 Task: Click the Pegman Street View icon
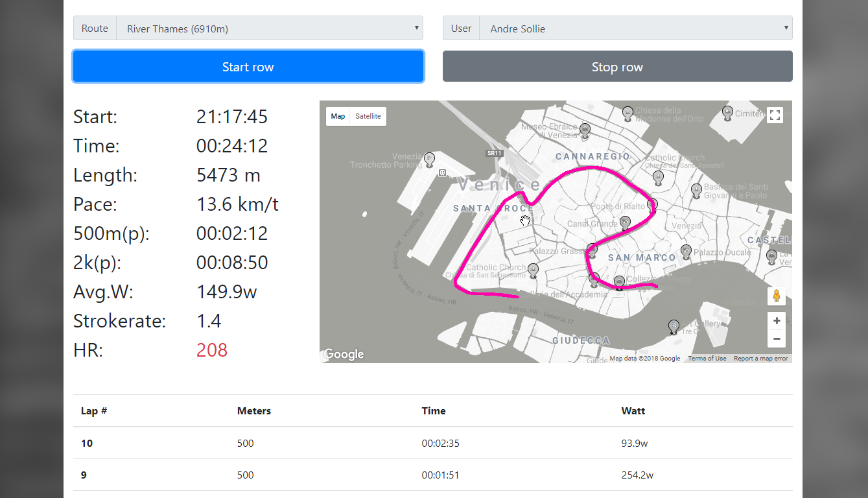(776, 296)
